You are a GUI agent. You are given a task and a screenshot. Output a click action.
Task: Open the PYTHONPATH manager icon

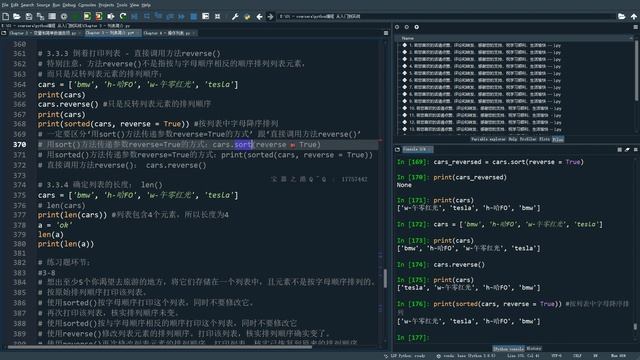[247, 16]
